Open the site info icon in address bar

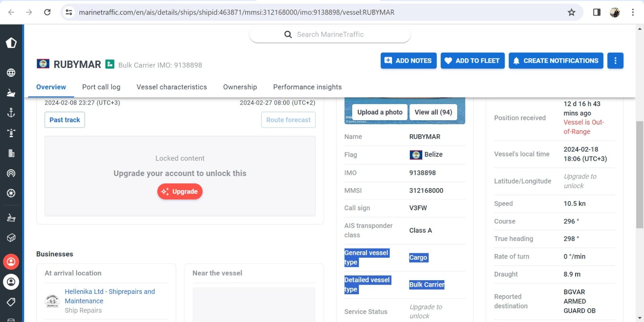pos(69,12)
